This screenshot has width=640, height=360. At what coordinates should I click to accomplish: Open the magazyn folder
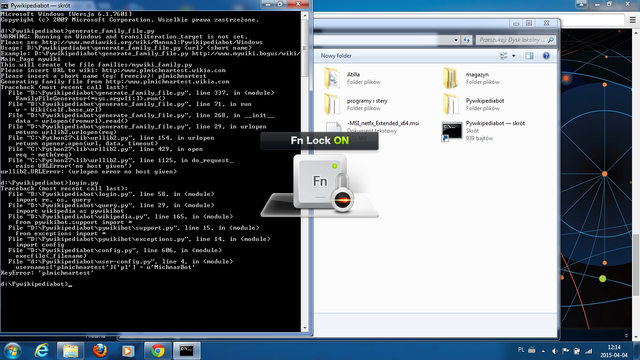451,78
